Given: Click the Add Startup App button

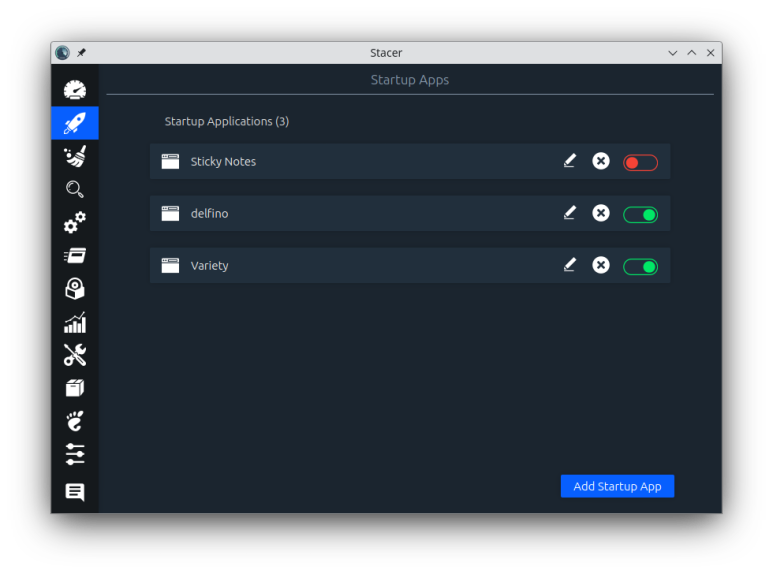Looking at the screenshot, I should click(x=617, y=486).
